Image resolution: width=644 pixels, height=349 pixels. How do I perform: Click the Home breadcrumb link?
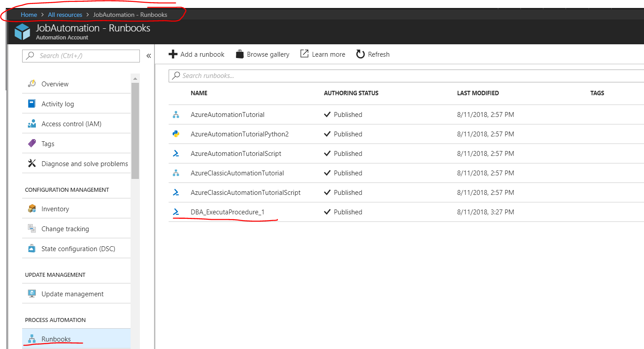point(29,15)
